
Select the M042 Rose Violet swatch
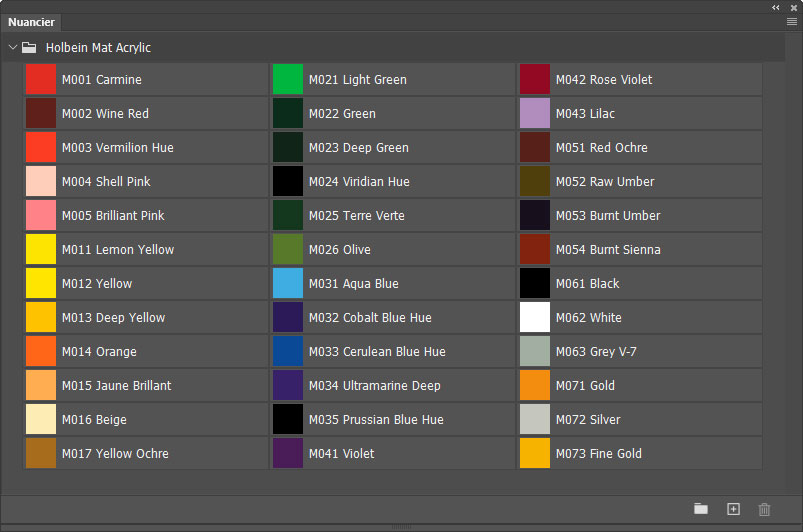click(535, 79)
